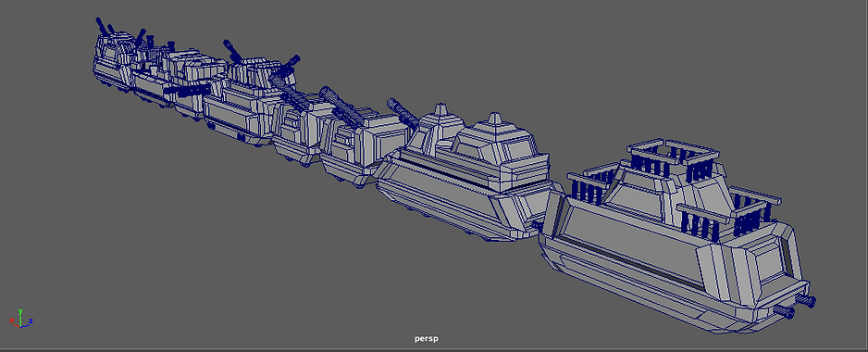Select the leftmost gun barrel on the locomotive
This screenshot has width=868, height=352.
(x=102, y=26)
